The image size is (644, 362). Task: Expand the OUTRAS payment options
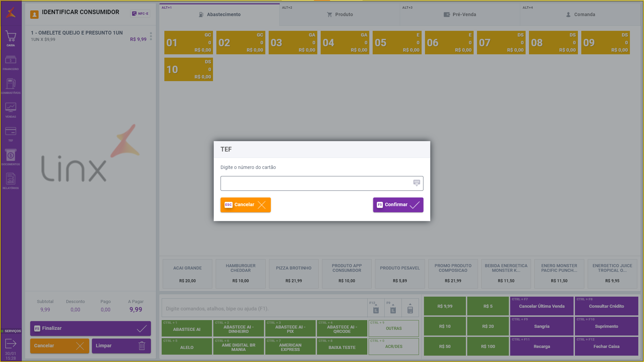pyautogui.click(x=393, y=328)
